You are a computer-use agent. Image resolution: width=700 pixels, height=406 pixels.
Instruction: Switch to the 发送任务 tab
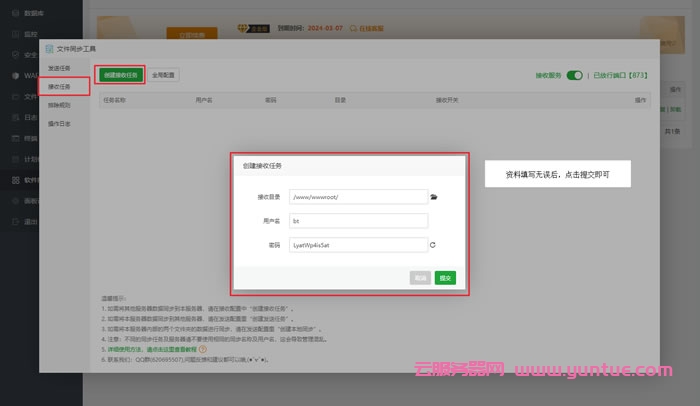(x=60, y=68)
